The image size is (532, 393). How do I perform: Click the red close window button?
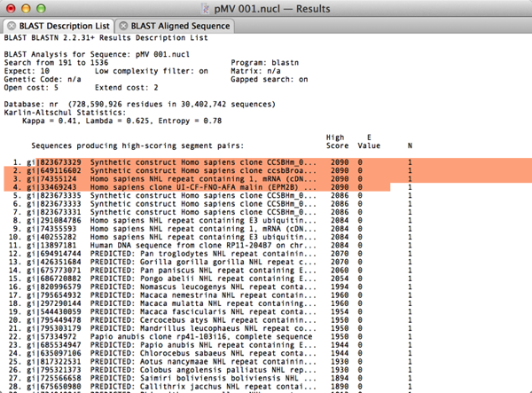coord(10,8)
